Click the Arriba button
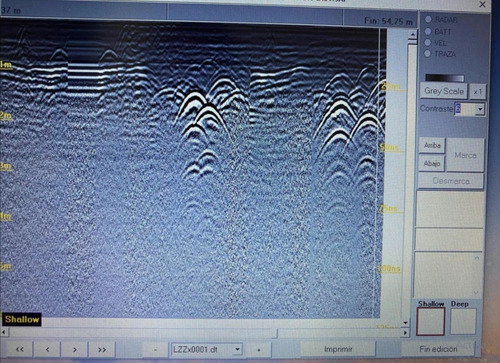Viewport: 500px width, 363px height. (432, 146)
